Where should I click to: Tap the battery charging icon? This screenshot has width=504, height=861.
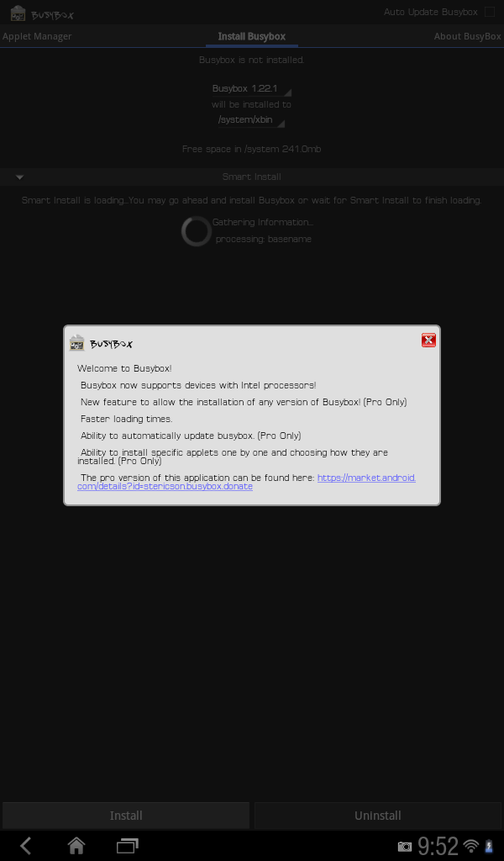coord(489,846)
